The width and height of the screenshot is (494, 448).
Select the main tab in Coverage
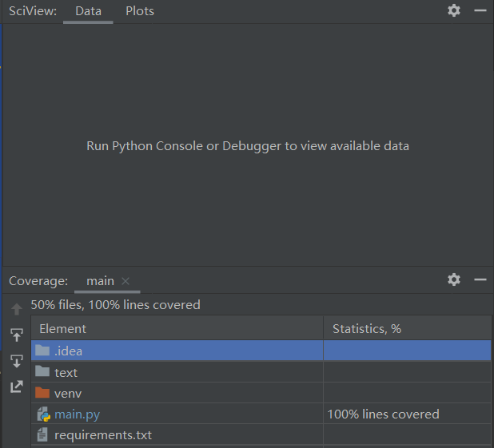100,281
